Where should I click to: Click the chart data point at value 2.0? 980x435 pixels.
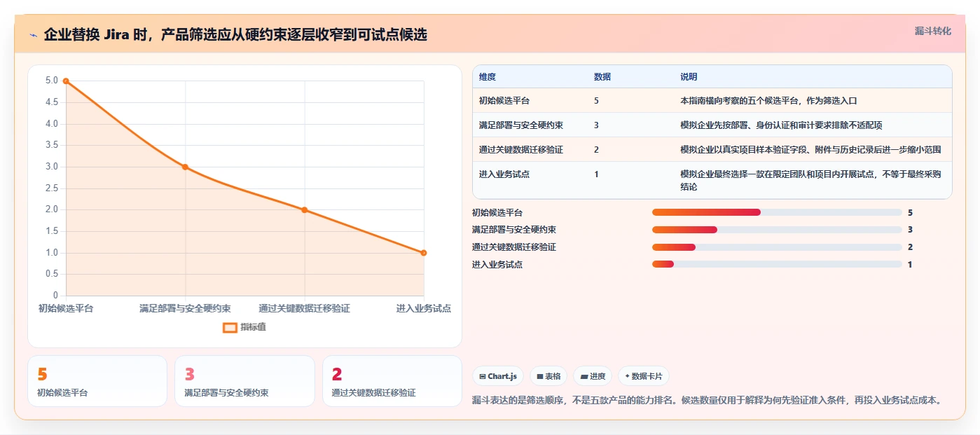pos(305,210)
